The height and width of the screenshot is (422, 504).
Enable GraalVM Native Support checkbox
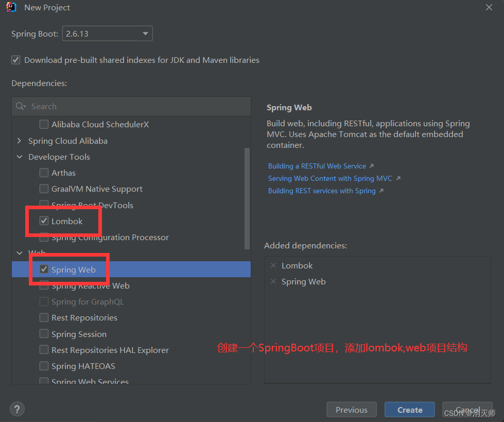(x=44, y=189)
